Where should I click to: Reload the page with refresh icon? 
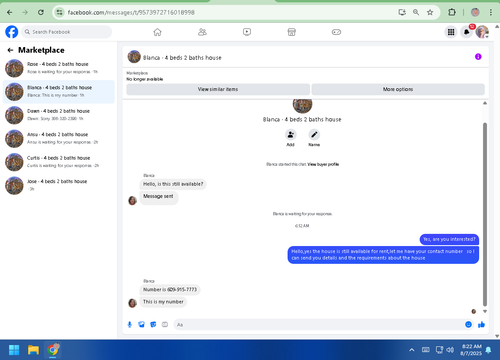point(41,12)
